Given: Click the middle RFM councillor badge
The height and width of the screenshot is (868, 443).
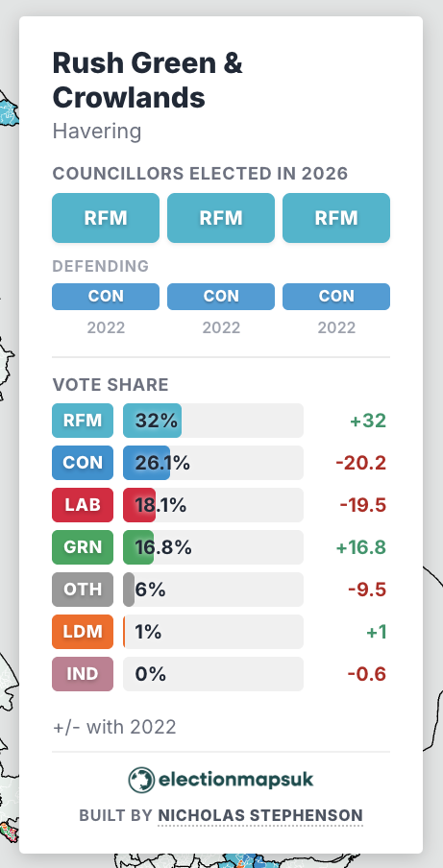Looking at the screenshot, I should pos(221,218).
